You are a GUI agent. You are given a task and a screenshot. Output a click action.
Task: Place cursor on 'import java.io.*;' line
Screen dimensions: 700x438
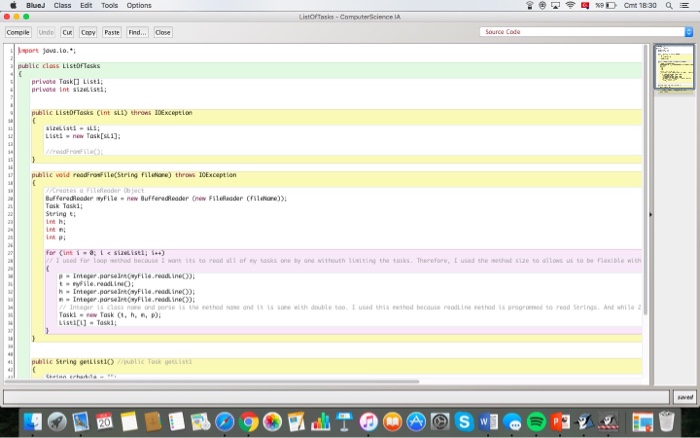[x=47, y=50]
